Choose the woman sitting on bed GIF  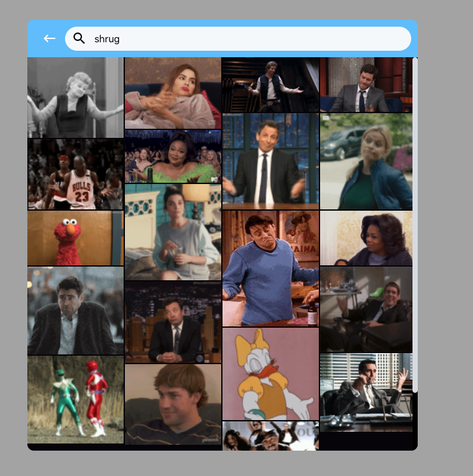[173, 232]
